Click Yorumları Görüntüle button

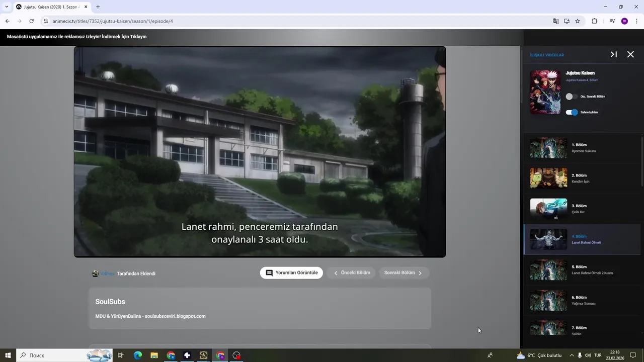[x=291, y=273]
